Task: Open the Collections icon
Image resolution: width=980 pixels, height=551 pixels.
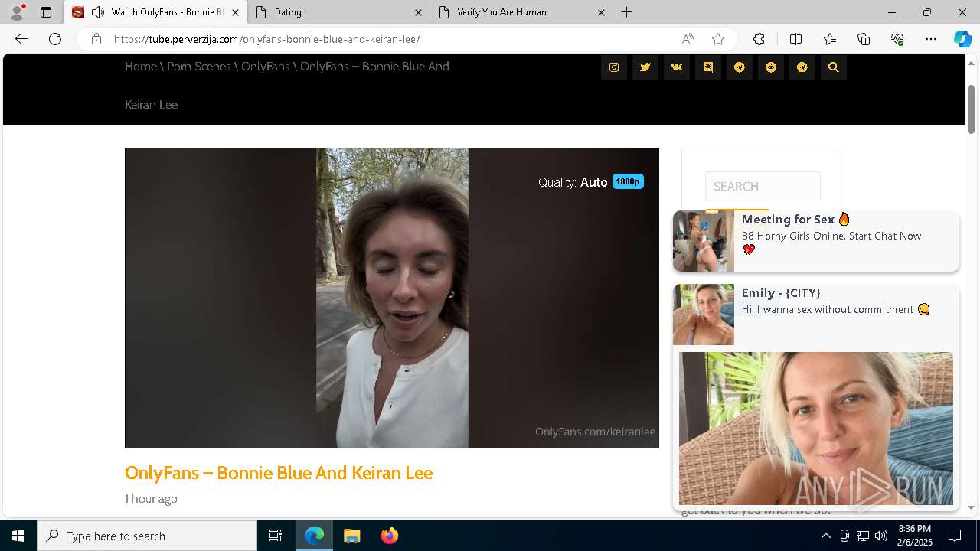Action: click(x=864, y=39)
